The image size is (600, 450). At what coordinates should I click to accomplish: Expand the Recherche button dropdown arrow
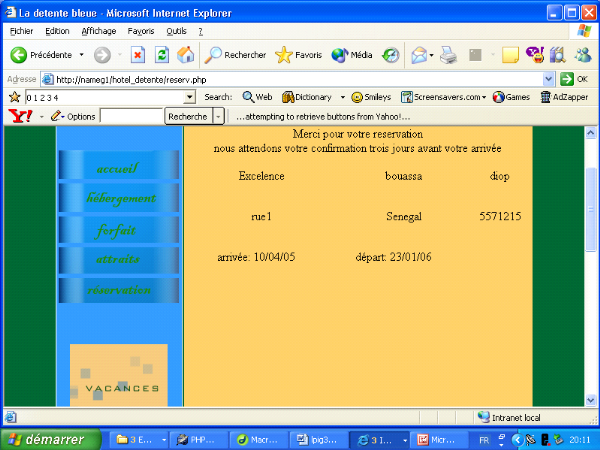218,116
